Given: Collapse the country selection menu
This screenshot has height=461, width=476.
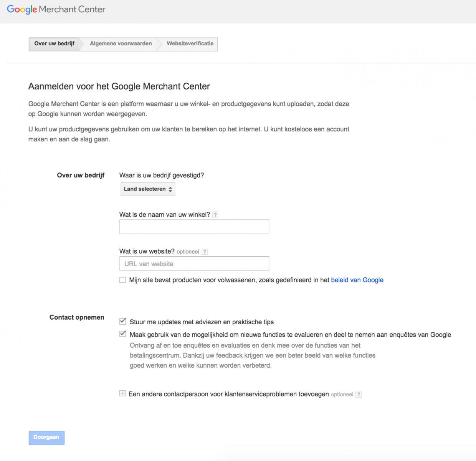Looking at the screenshot, I should 147,189.
